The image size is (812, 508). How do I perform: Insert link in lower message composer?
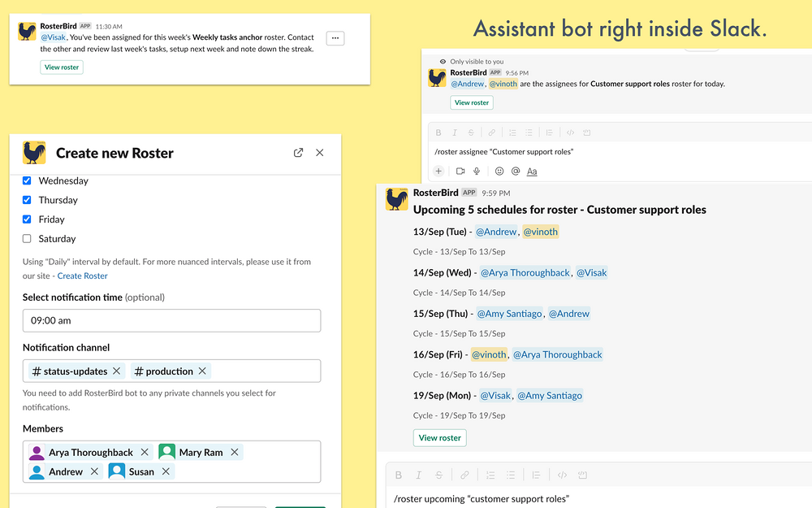464,475
